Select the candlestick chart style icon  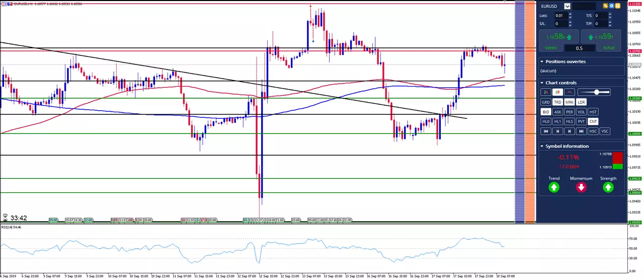coord(557,92)
